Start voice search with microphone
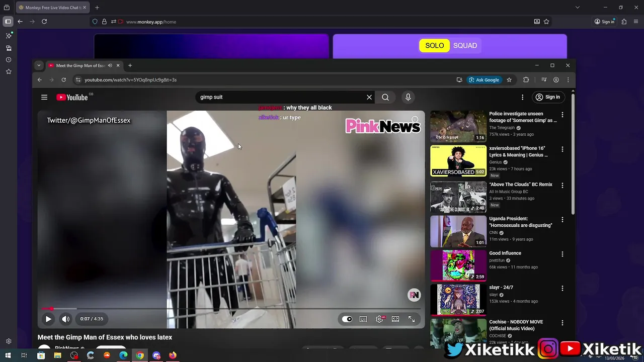Screen dimensions: 644x362 [x=408, y=97]
